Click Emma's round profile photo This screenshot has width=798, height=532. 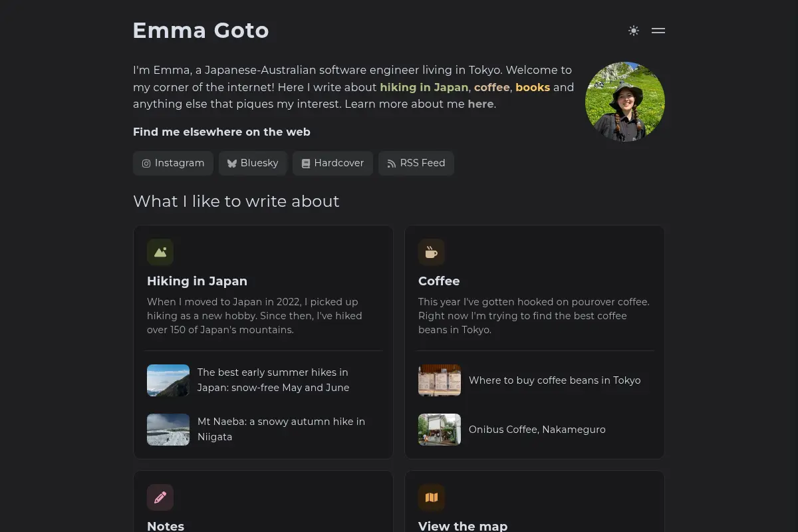point(625,102)
